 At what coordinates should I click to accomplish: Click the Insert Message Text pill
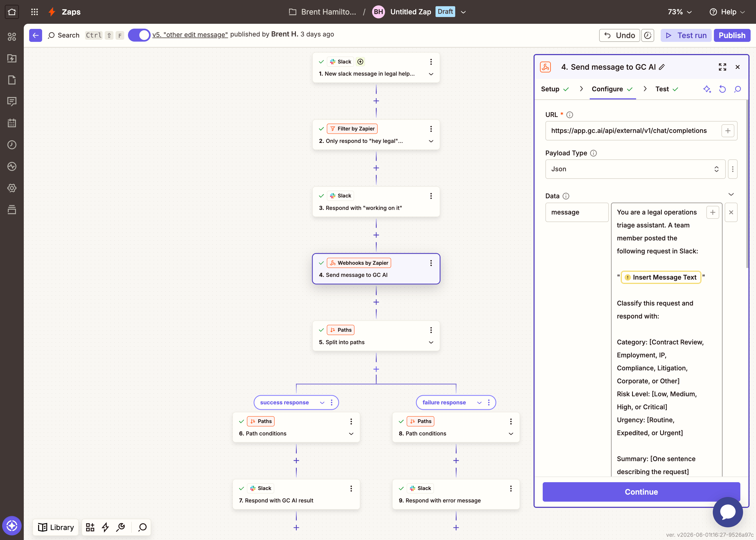coord(661,277)
